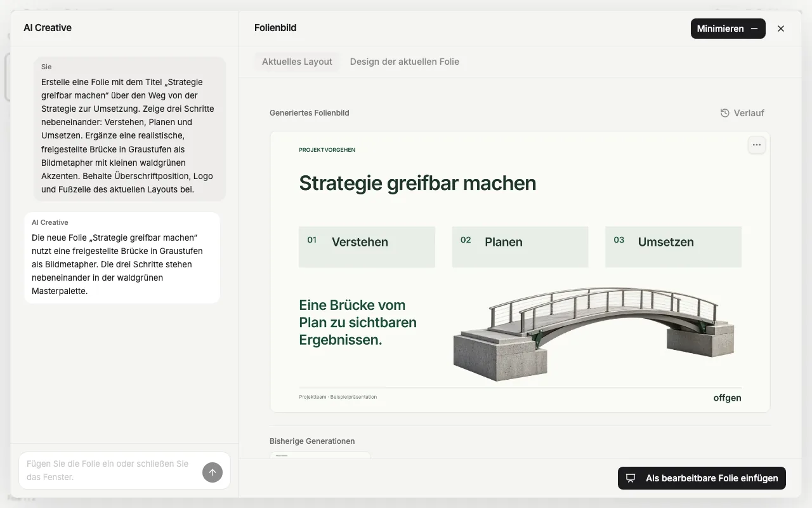The image size is (812, 508).
Task: Click the offgen logo in slide footer
Action: pyautogui.click(x=727, y=398)
